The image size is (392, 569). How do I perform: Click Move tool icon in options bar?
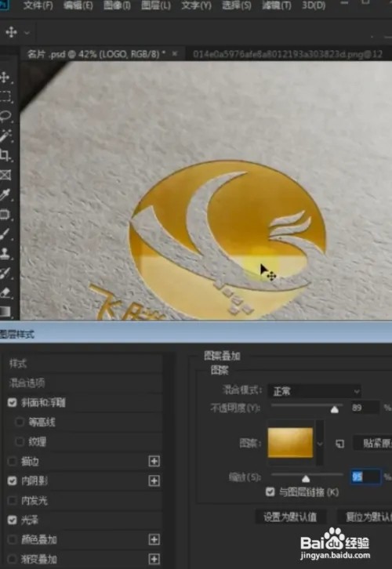[11, 32]
